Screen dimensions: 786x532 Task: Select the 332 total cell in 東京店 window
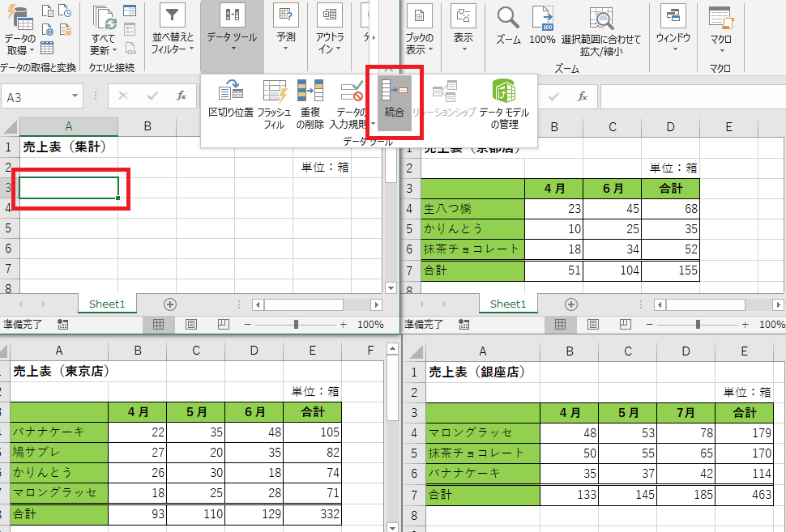[x=313, y=514]
